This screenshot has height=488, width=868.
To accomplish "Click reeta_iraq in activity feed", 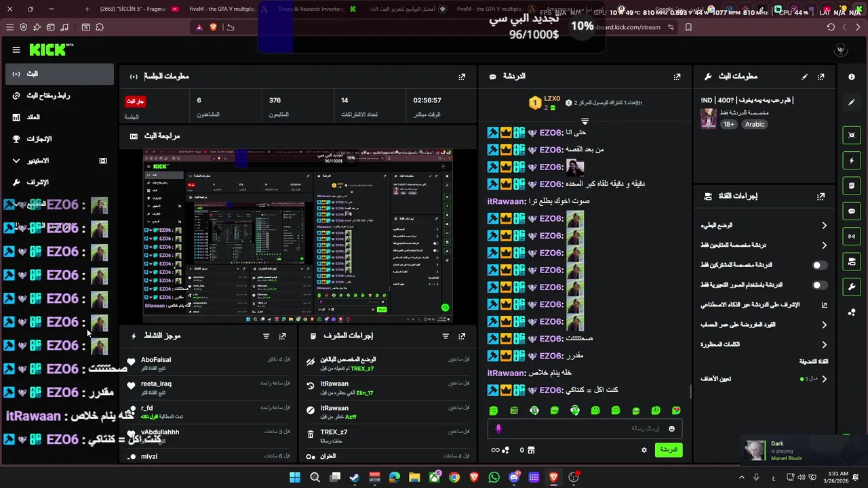I will point(156,384).
